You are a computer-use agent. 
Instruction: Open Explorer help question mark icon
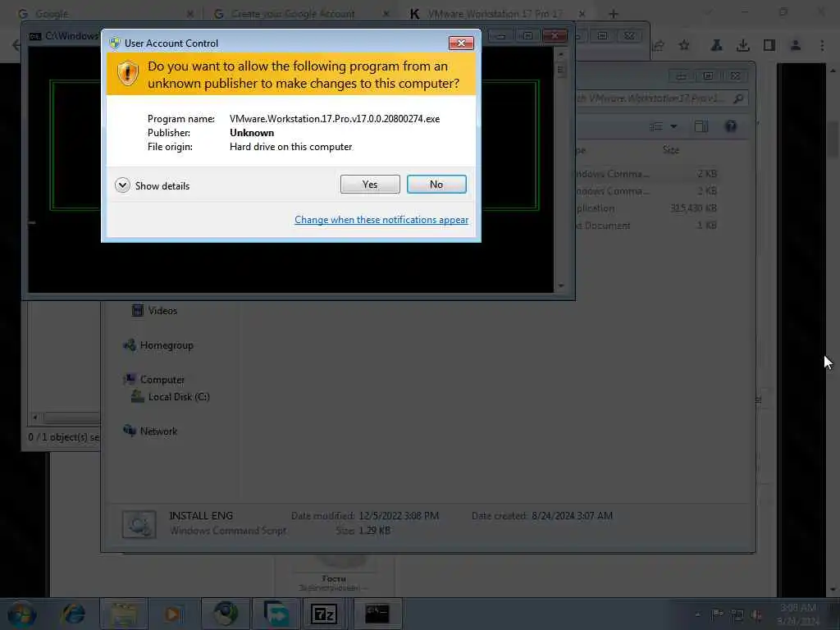click(x=731, y=126)
